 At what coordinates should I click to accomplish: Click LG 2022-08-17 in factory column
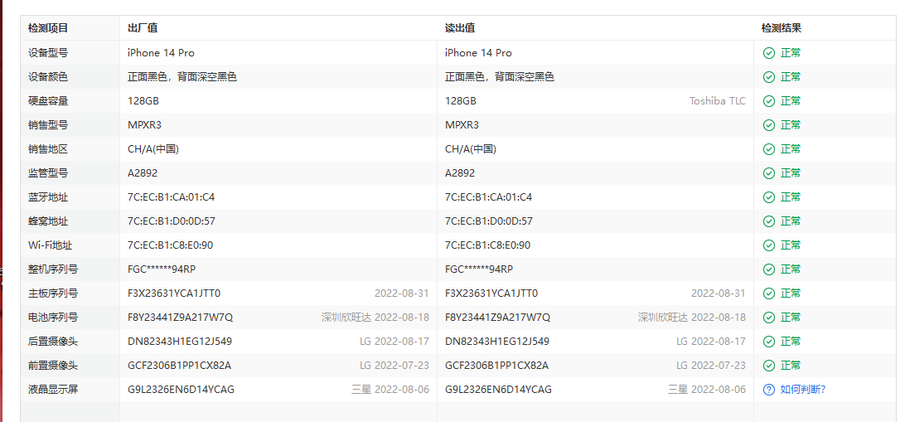click(394, 342)
